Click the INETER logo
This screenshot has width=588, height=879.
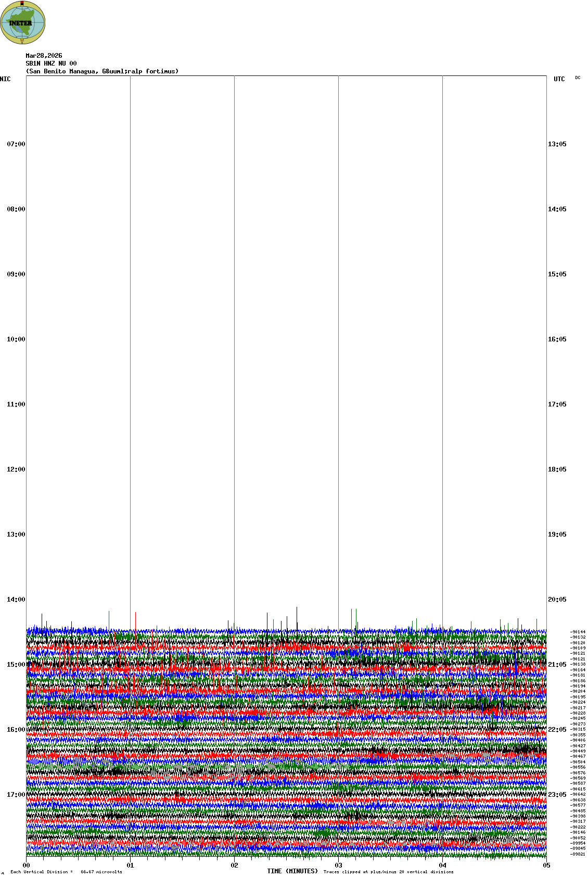coord(23,23)
